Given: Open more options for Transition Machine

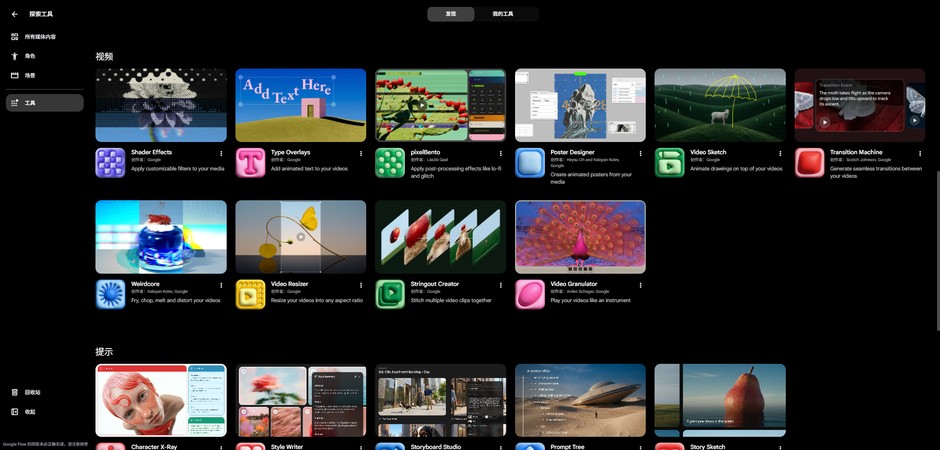Looking at the screenshot, I should pos(920,153).
